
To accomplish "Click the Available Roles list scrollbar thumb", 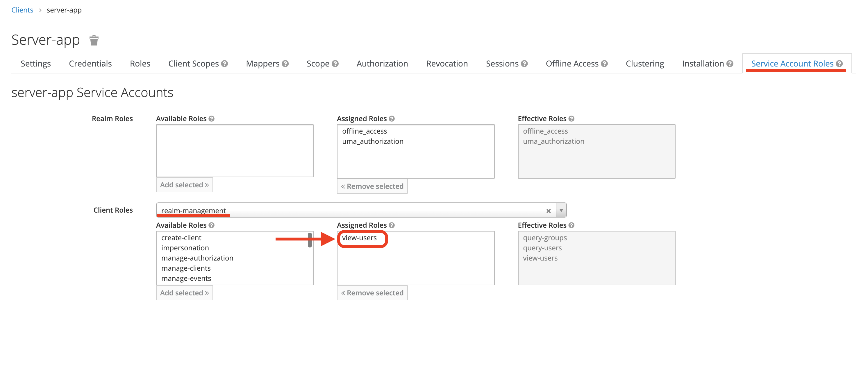I will pyautogui.click(x=309, y=240).
